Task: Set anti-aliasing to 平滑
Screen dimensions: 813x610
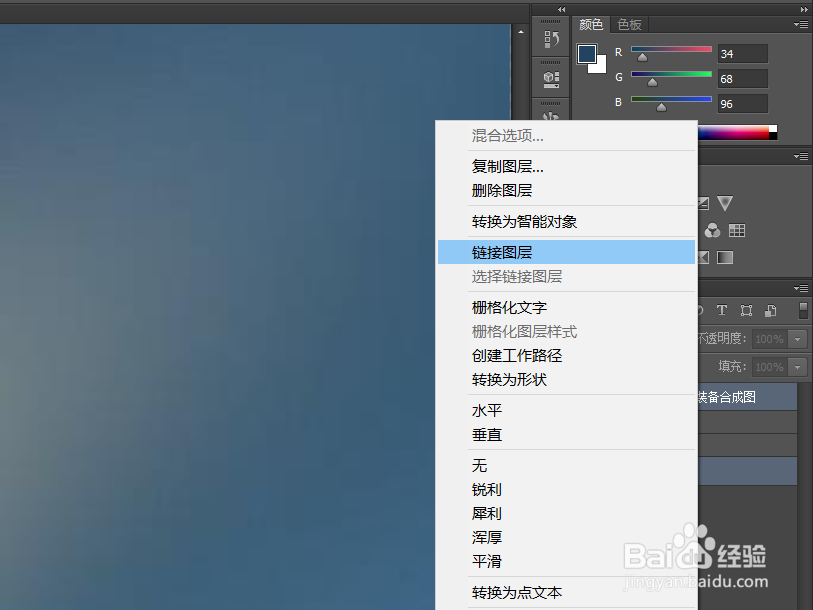Action: tap(566, 561)
